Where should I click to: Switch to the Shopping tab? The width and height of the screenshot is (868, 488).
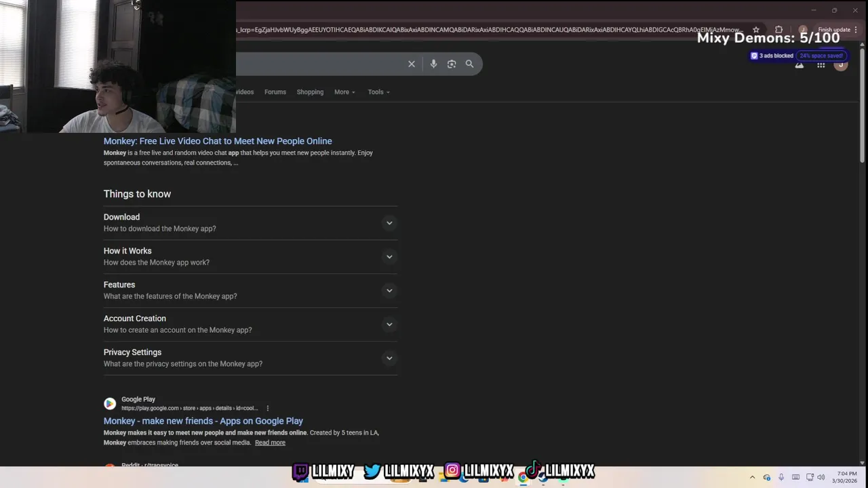(x=310, y=92)
